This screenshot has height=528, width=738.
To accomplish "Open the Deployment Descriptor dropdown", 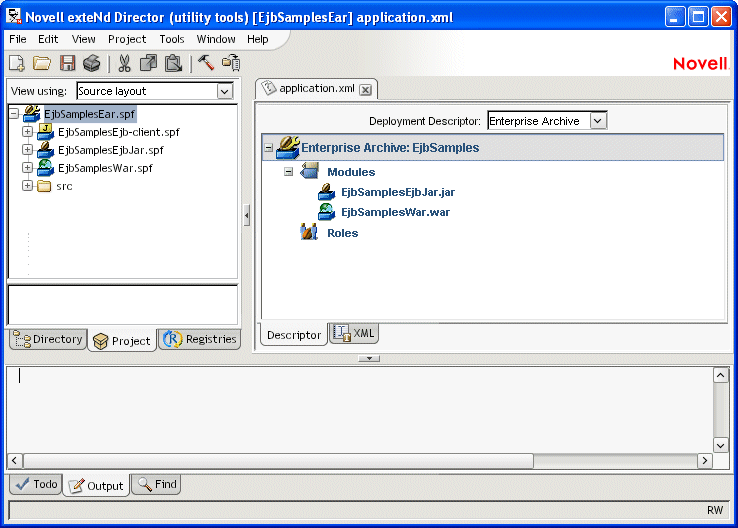I will (598, 121).
